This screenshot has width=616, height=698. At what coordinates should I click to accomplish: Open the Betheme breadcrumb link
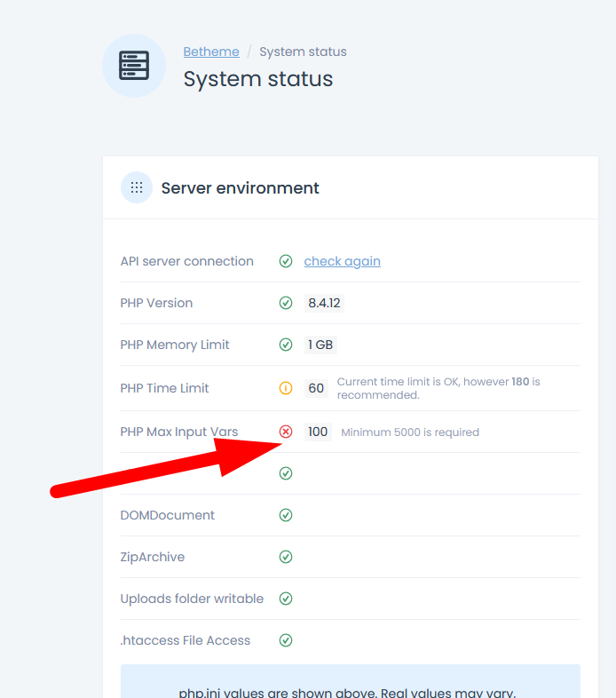(210, 52)
